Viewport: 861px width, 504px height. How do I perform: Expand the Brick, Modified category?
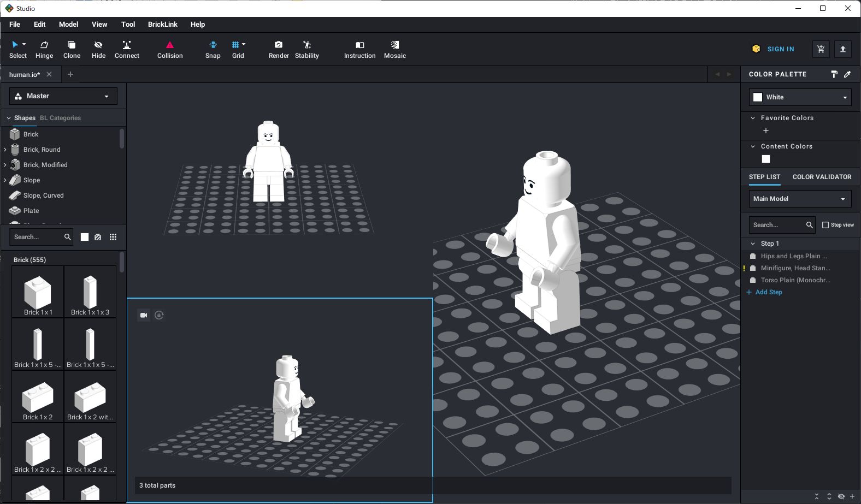point(5,165)
